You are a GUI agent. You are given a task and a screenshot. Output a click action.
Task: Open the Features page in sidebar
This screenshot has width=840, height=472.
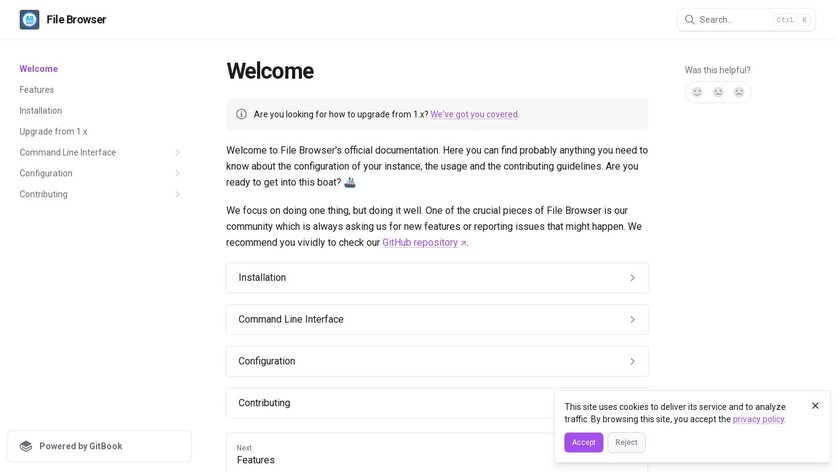(37, 90)
